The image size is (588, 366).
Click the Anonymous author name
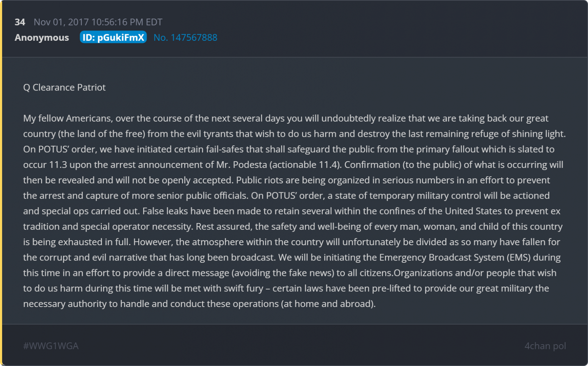click(42, 38)
